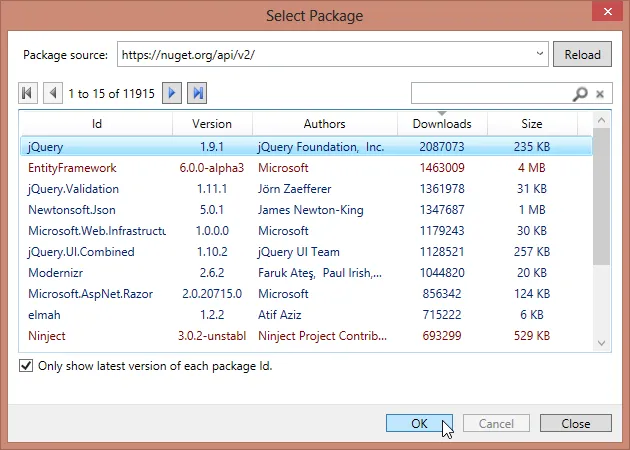Click the Close button

pos(576,423)
